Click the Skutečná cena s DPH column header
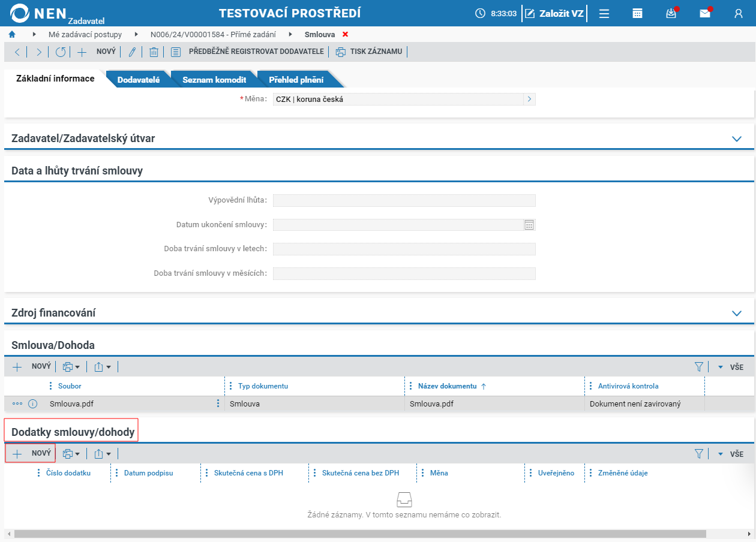This screenshot has height=542, width=756. tap(248, 473)
